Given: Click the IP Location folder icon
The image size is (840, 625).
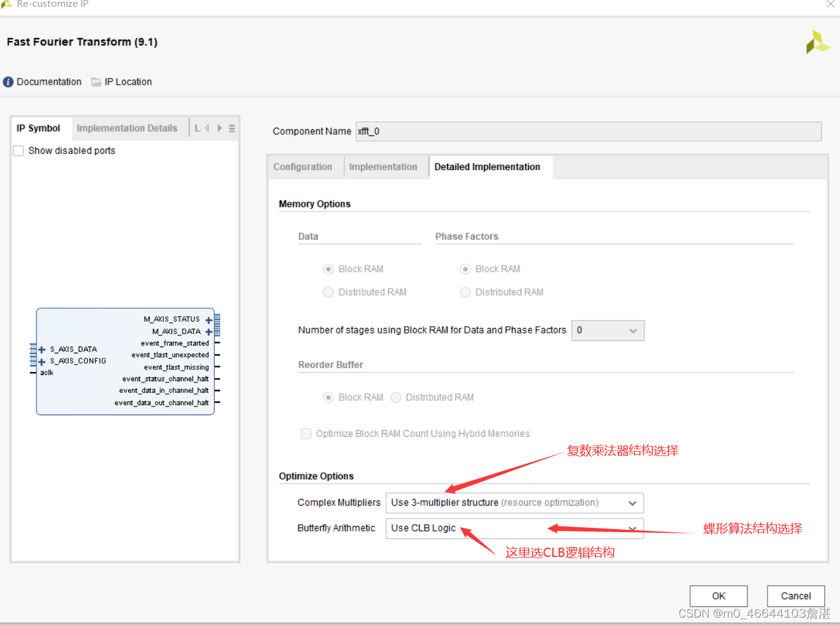Looking at the screenshot, I should pos(96,82).
